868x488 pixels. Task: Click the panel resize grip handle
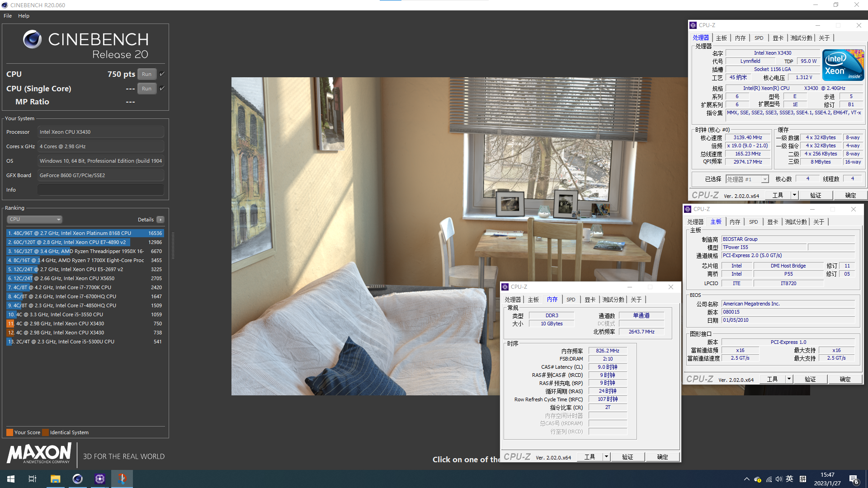[x=173, y=246]
